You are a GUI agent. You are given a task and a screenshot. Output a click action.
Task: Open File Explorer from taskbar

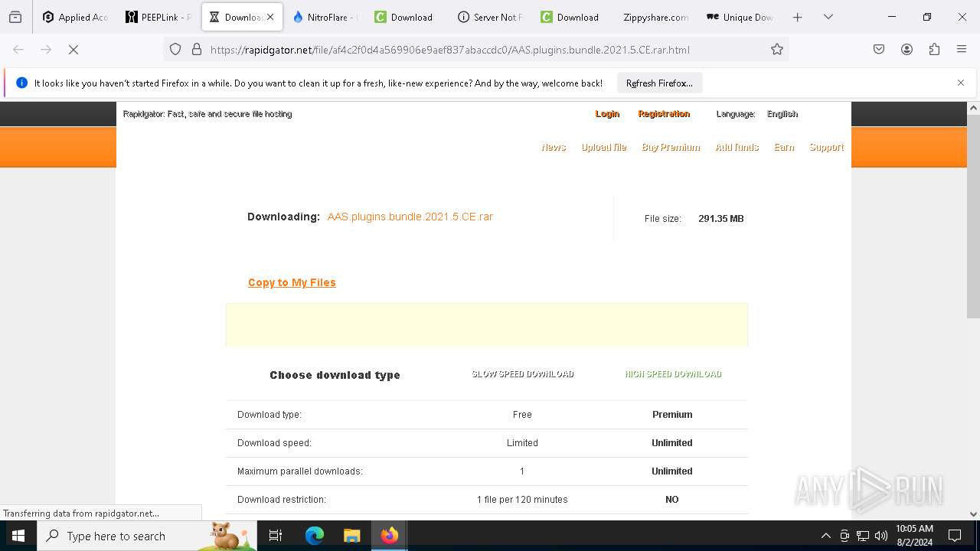point(351,536)
